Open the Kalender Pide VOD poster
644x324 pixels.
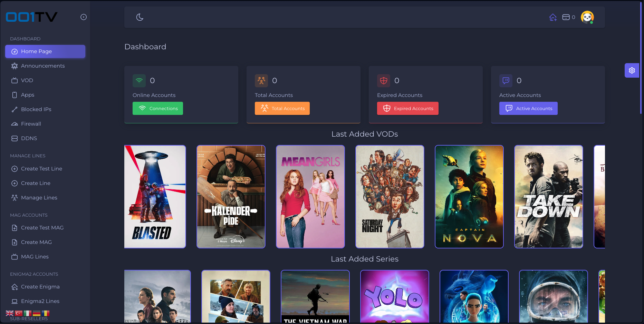click(x=231, y=197)
